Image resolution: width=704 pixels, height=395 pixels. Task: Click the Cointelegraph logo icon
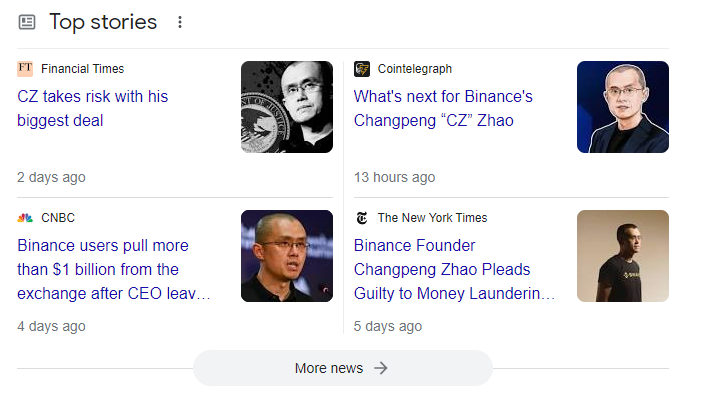coord(361,69)
